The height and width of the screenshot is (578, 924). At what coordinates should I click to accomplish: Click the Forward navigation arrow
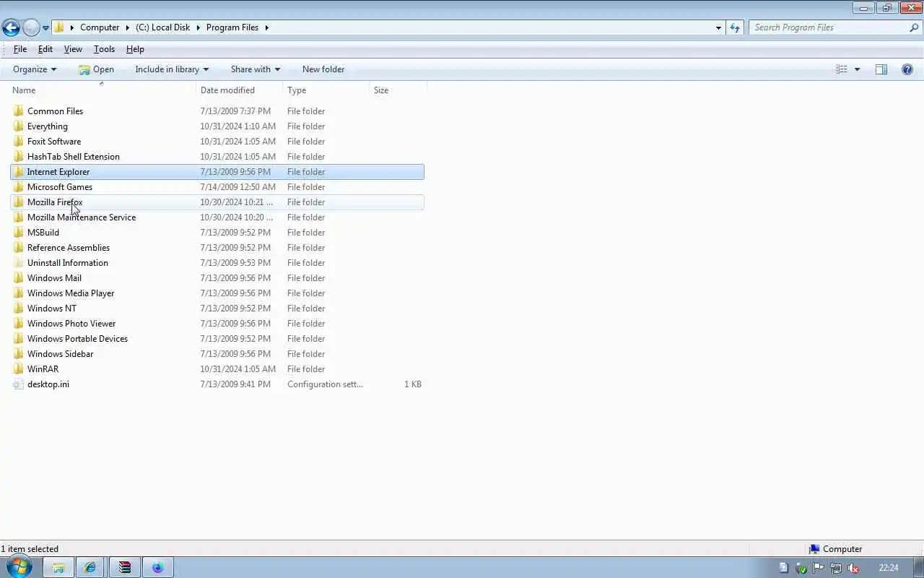pos(31,28)
